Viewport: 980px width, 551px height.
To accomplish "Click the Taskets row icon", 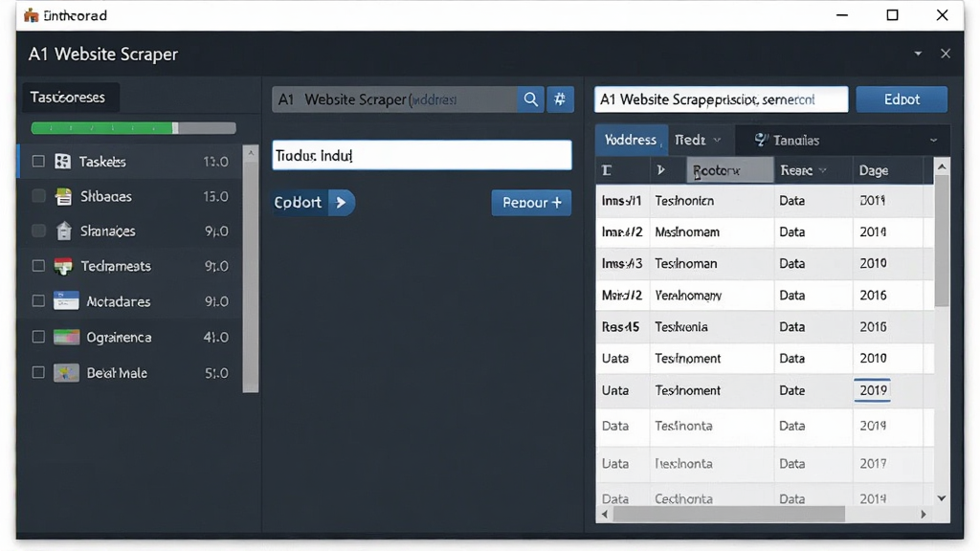I will [x=62, y=162].
